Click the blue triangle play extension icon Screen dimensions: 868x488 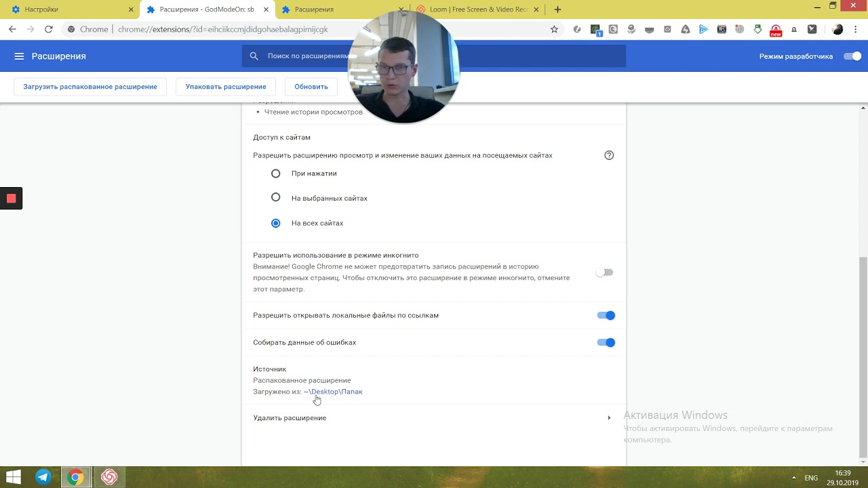[703, 29]
